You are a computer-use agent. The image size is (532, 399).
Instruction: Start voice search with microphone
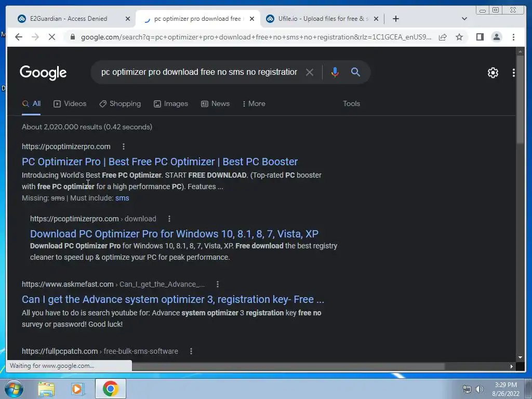[335, 72]
